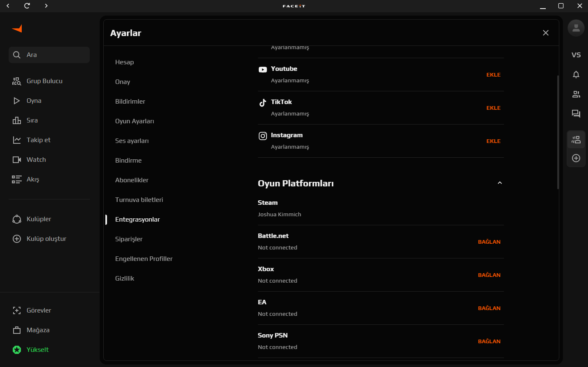Click BAĞLAN for Xbox
Image resolution: width=588 pixels, height=367 pixels.
coord(489,275)
